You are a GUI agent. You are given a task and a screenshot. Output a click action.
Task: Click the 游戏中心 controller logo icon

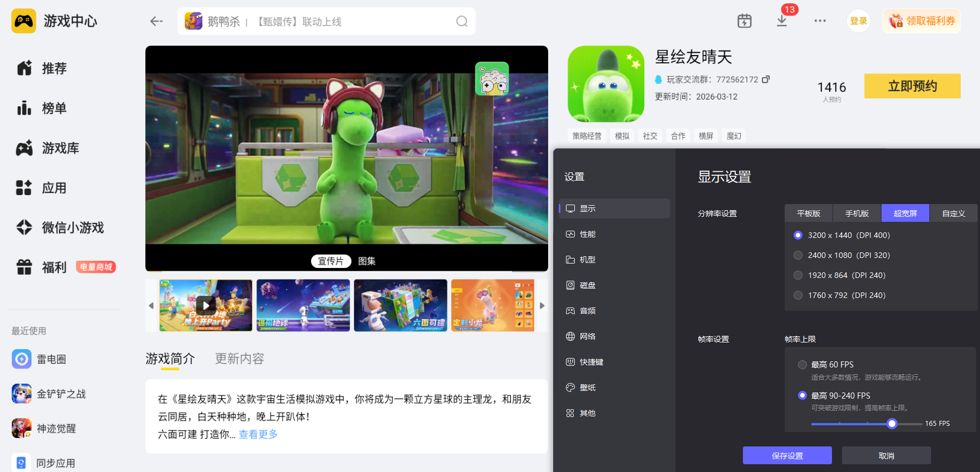click(x=23, y=21)
